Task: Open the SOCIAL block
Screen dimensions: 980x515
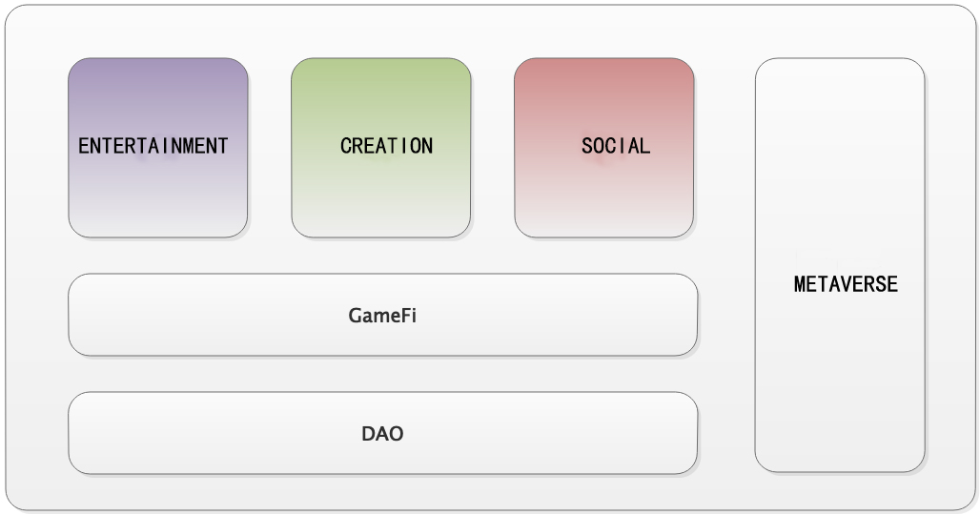Action: click(603, 148)
